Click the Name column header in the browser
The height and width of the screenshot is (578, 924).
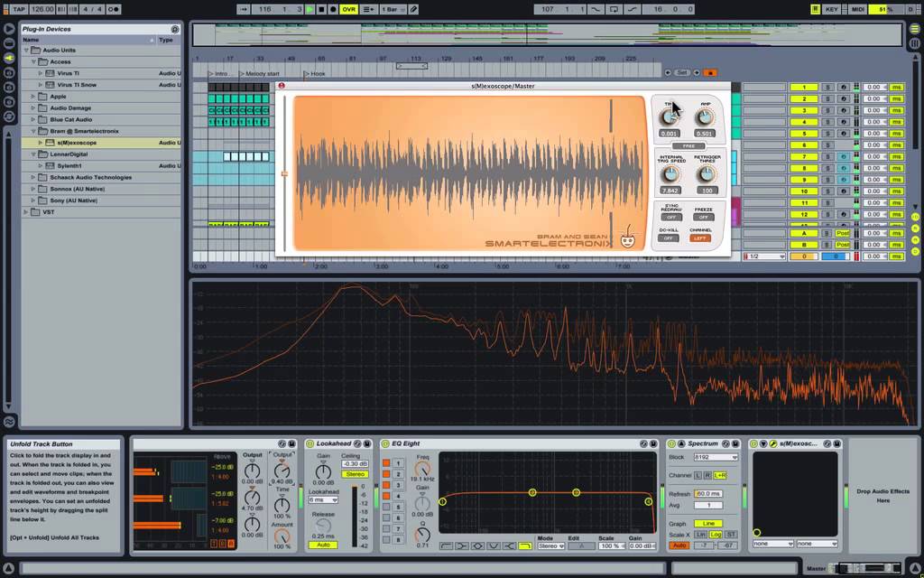click(x=88, y=40)
